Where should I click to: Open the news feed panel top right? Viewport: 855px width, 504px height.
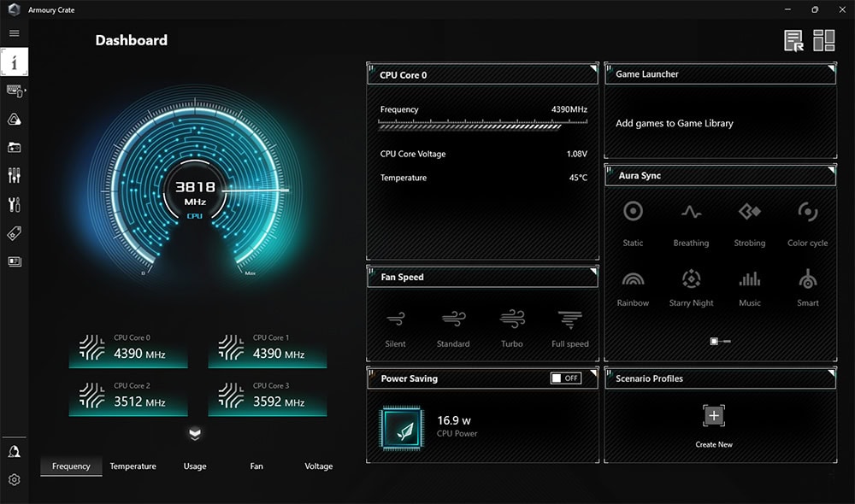[793, 40]
